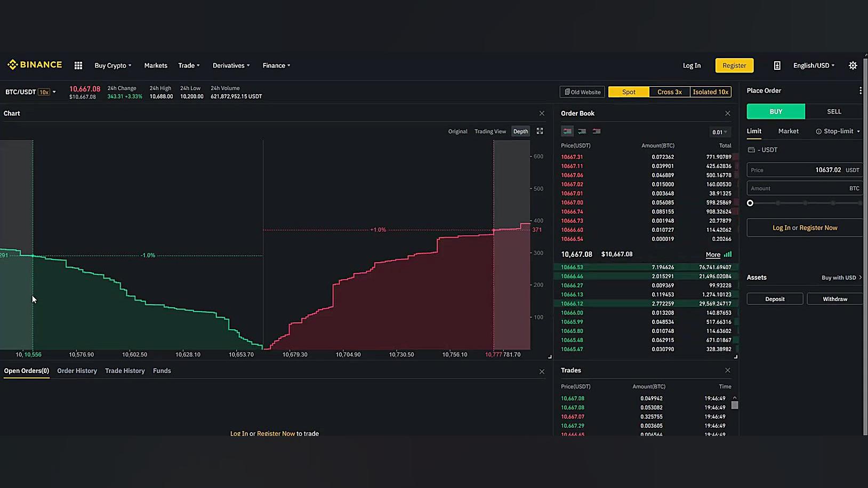Click the amount percentage slider handle

point(750,203)
